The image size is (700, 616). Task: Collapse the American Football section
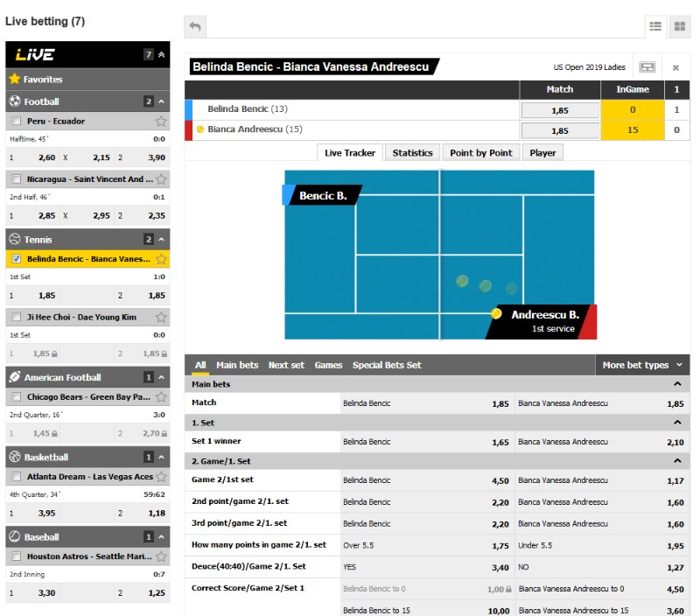pyautogui.click(x=162, y=377)
